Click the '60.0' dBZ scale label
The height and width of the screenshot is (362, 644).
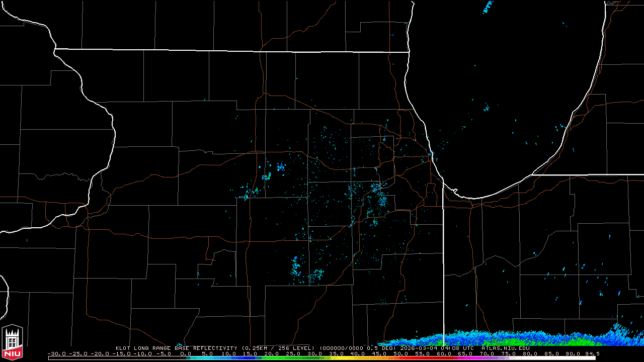click(x=444, y=353)
